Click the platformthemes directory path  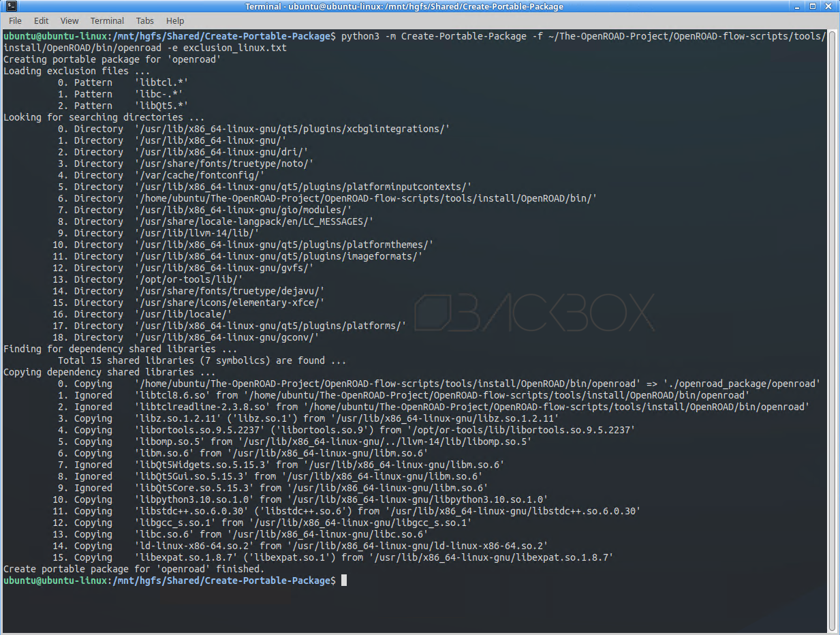284,245
